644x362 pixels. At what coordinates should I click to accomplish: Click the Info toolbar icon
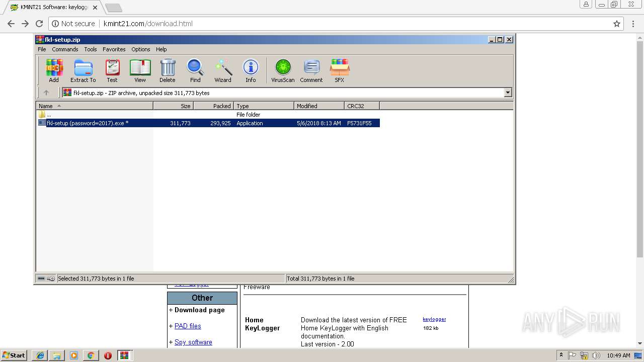251,70
